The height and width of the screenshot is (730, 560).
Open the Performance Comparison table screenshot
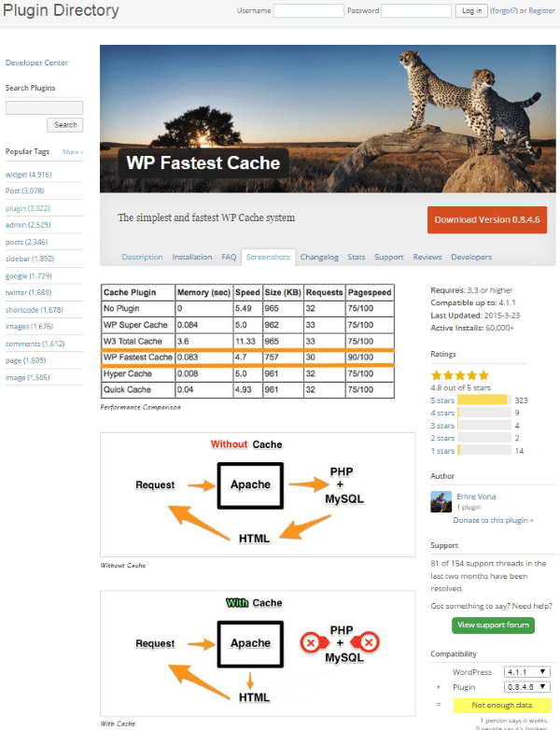pos(247,342)
